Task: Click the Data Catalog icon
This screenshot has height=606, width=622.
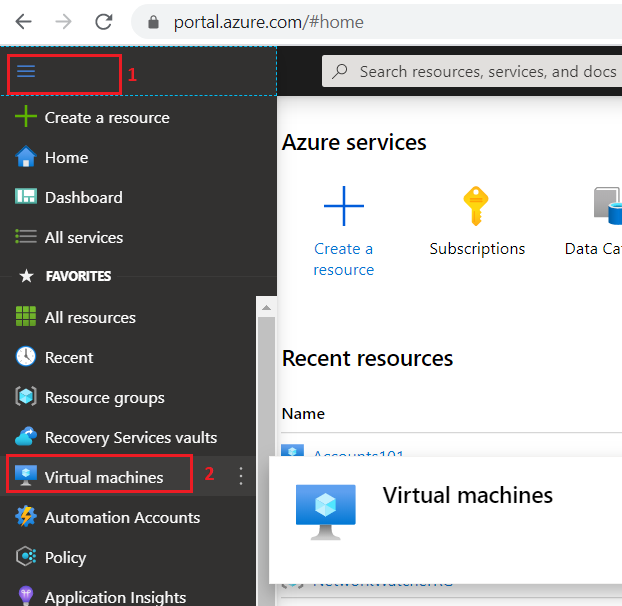Action: tap(608, 206)
